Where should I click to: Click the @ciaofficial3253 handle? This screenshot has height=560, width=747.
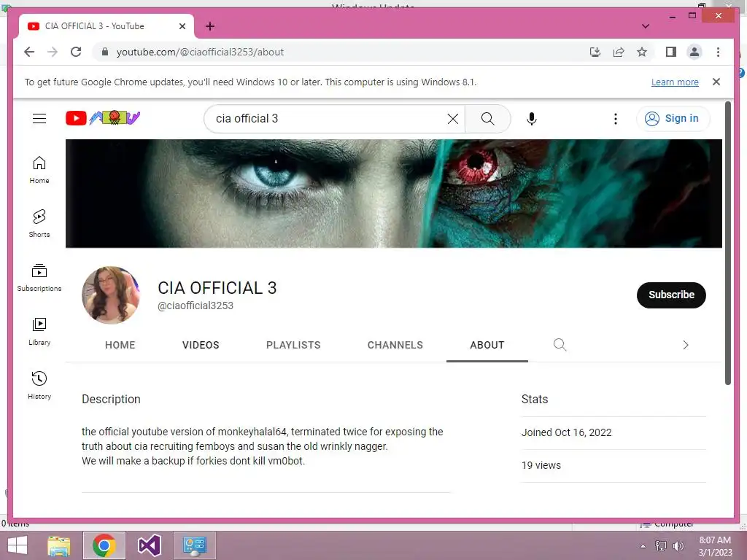pyautogui.click(x=196, y=306)
